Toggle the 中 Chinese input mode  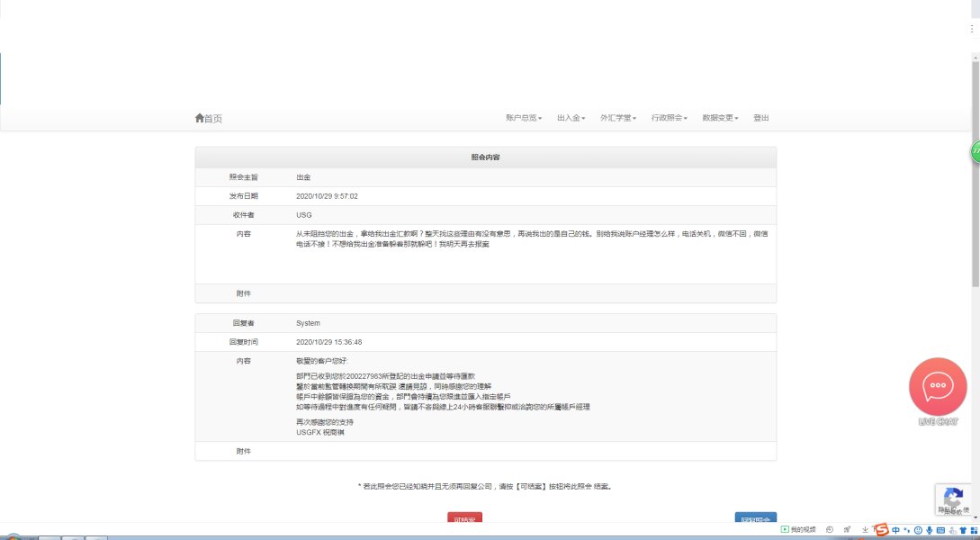click(895, 530)
